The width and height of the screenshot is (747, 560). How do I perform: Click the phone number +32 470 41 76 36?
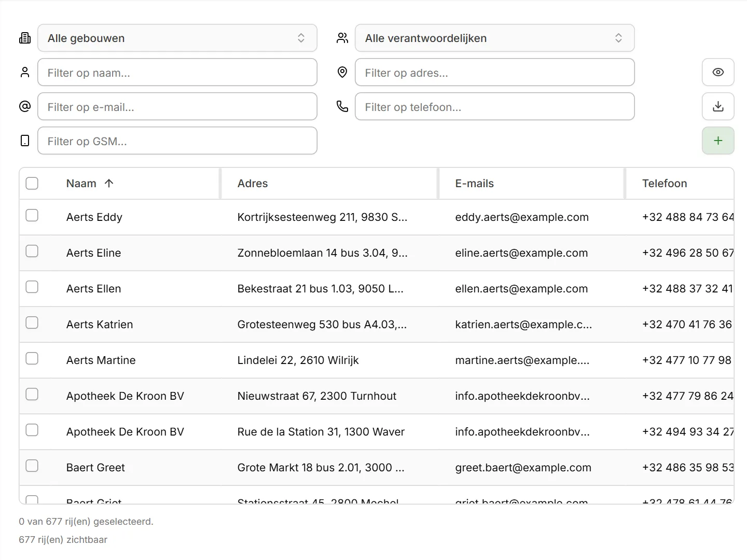687,325
